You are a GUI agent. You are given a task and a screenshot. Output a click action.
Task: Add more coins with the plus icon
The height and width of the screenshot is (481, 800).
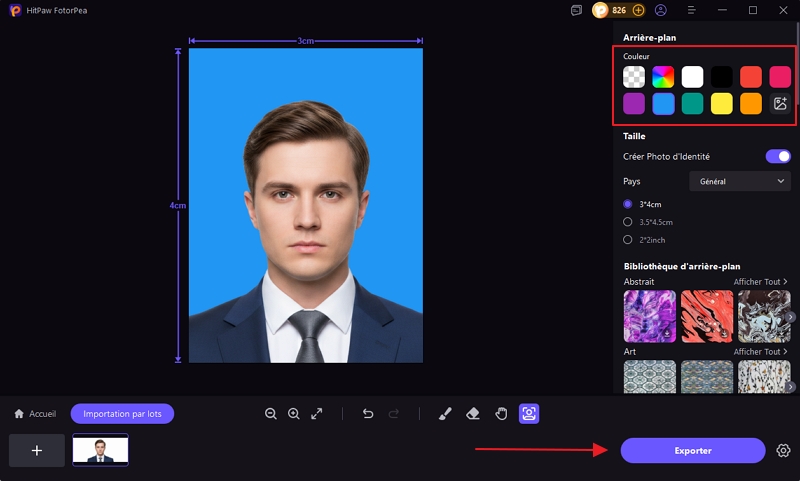point(638,10)
